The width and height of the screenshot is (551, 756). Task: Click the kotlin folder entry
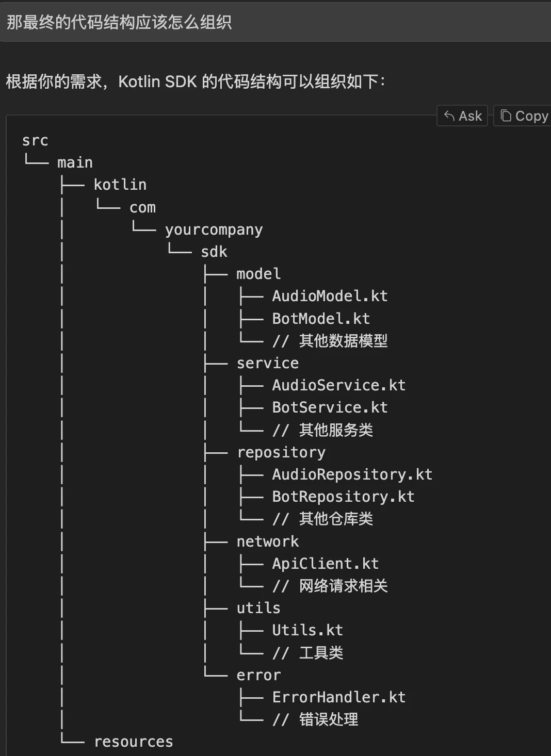(x=120, y=185)
